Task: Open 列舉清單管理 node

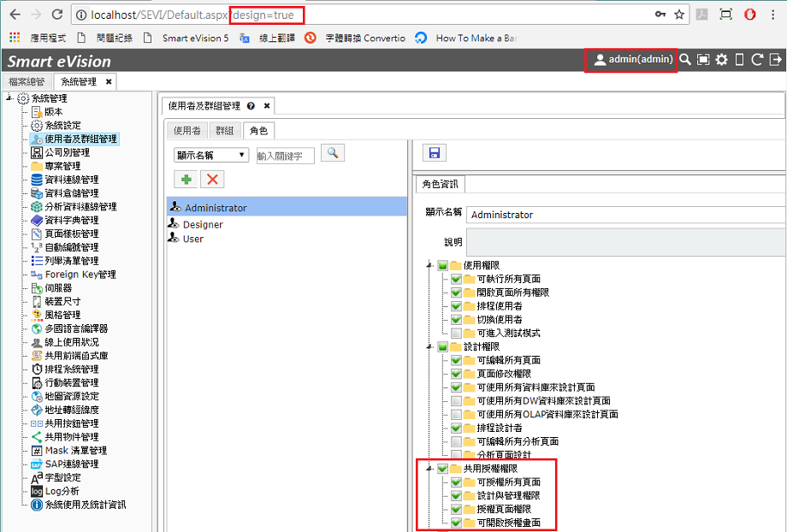Action: click(x=65, y=261)
